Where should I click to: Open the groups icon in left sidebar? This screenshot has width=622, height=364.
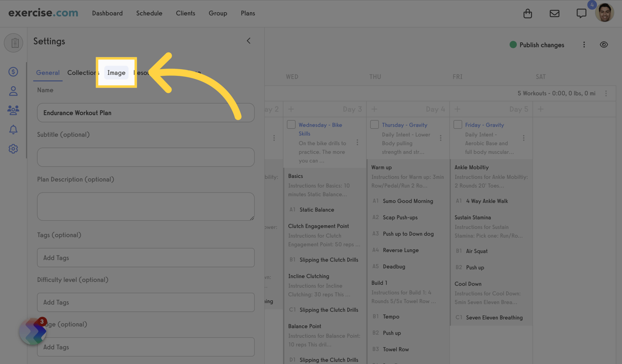[x=13, y=110]
